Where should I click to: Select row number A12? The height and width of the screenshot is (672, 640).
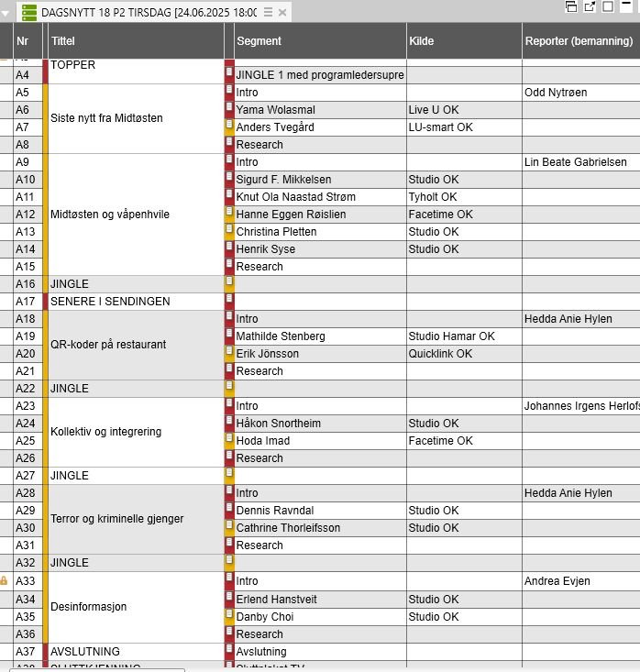(26, 215)
